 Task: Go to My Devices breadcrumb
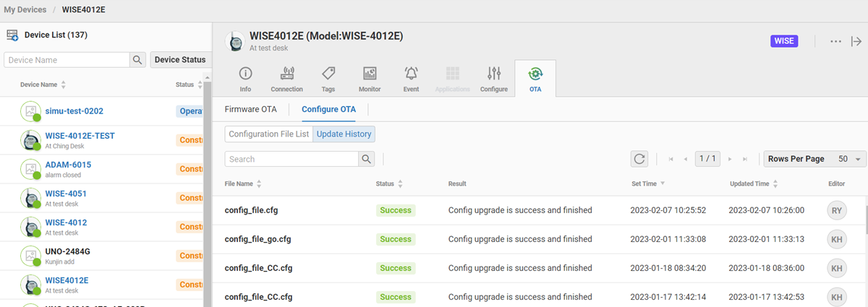click(x=25, y=10)
